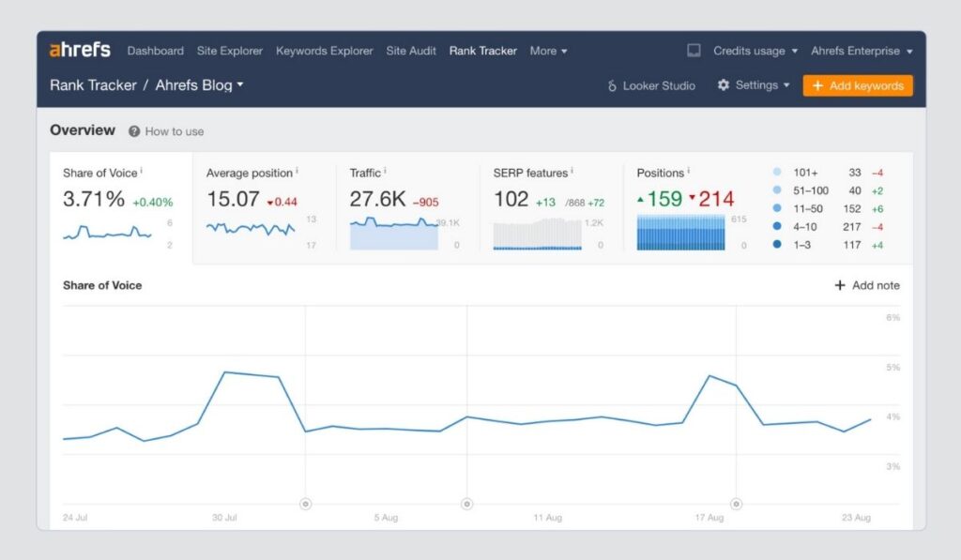The height and width of the screenshot is (560, 961).
Task: Click the Add note button
Action: pyautogui.click(x=867, y=285)
